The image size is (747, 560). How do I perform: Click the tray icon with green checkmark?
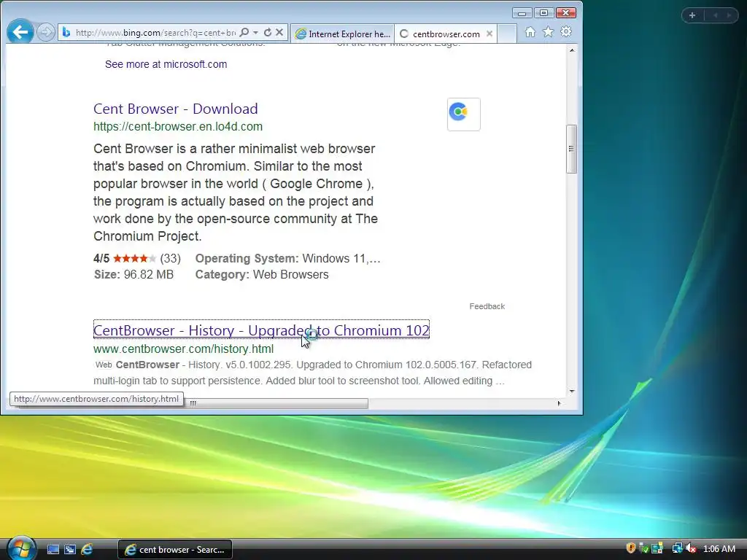click(x=643, y=548)
